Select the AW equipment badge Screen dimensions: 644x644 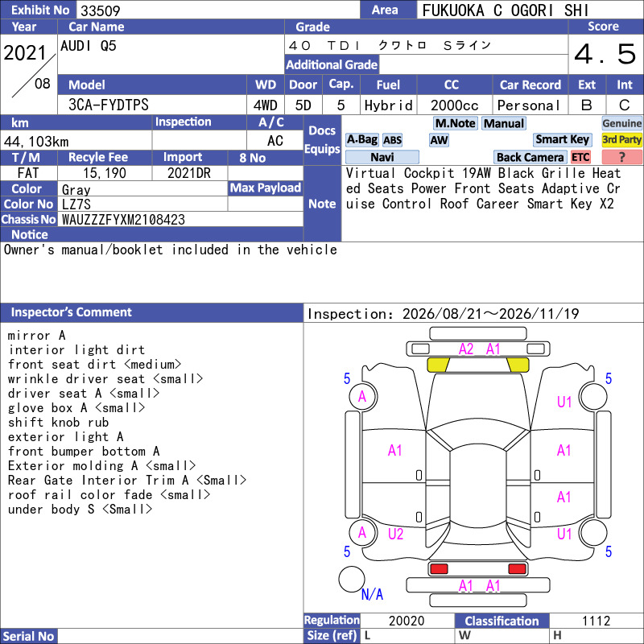tap(439, 140)
